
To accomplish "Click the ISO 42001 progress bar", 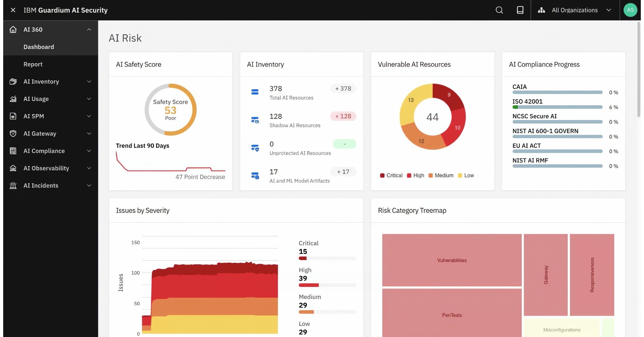I will tap(557, 107).
